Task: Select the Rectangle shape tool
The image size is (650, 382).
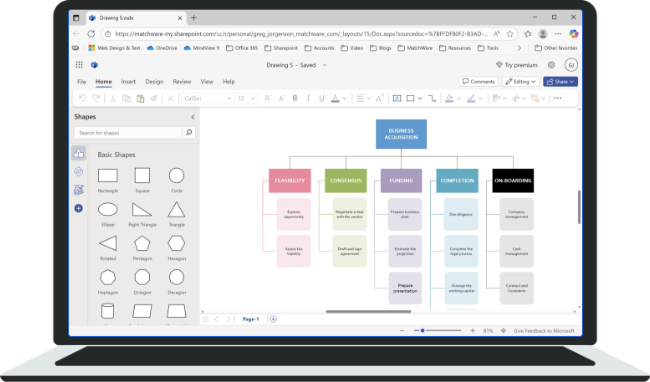Action: [x=410, y=98]
